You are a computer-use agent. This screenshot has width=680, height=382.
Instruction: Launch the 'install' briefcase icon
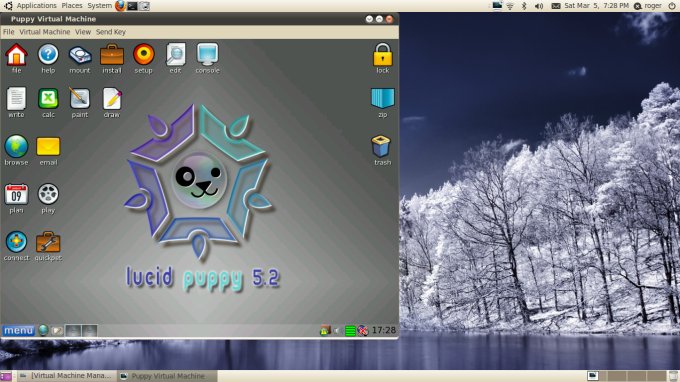[112, 54]
